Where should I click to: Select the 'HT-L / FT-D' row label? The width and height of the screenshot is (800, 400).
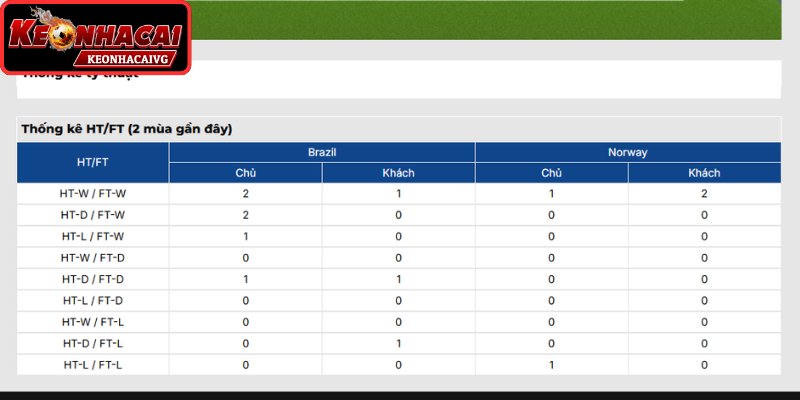(x=93, y=301)
